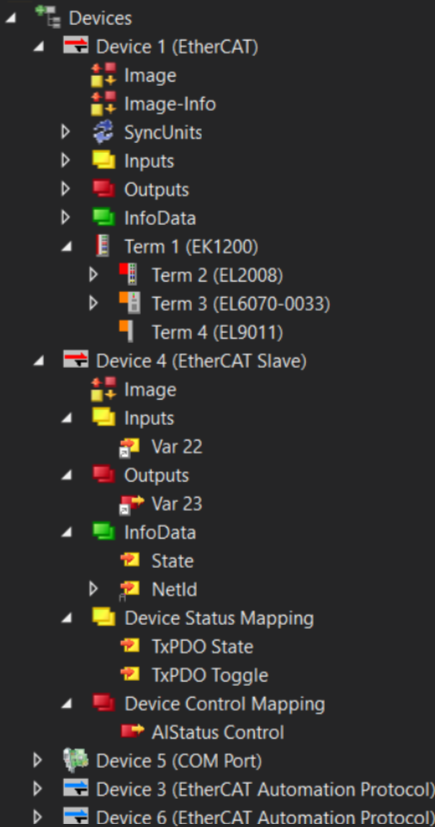Select Device 6 (EtherCAT Automation Protocol)
The image size is (435, 827).
click(265, 818)
